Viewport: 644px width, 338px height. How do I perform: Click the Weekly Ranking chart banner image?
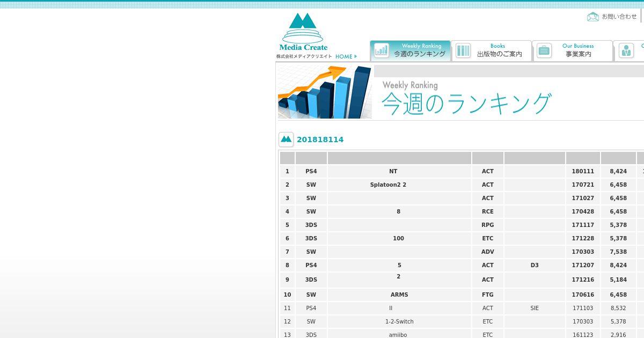pyautogui.click(x=325, y=92)
